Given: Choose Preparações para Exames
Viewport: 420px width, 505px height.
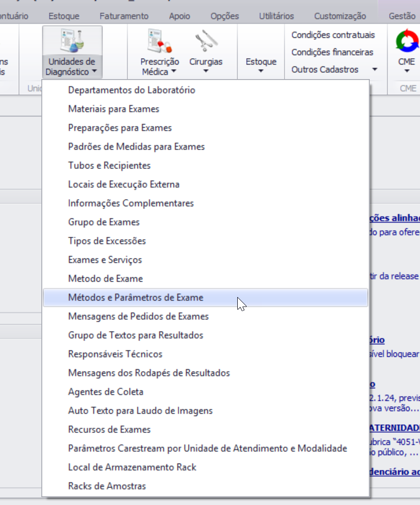Looking at the screenshot, I should click(205, 127).
